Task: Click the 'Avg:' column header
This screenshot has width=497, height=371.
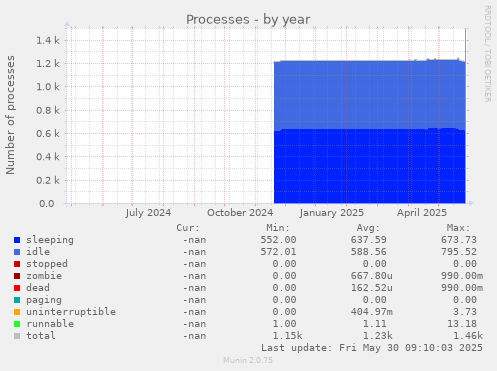Action: coord(368,228)
